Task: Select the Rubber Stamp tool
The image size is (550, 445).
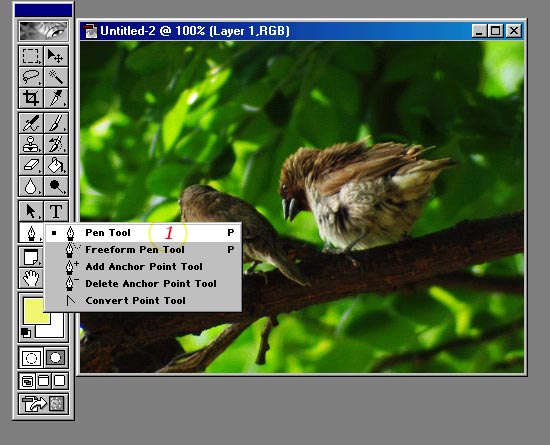Action: 31,144
